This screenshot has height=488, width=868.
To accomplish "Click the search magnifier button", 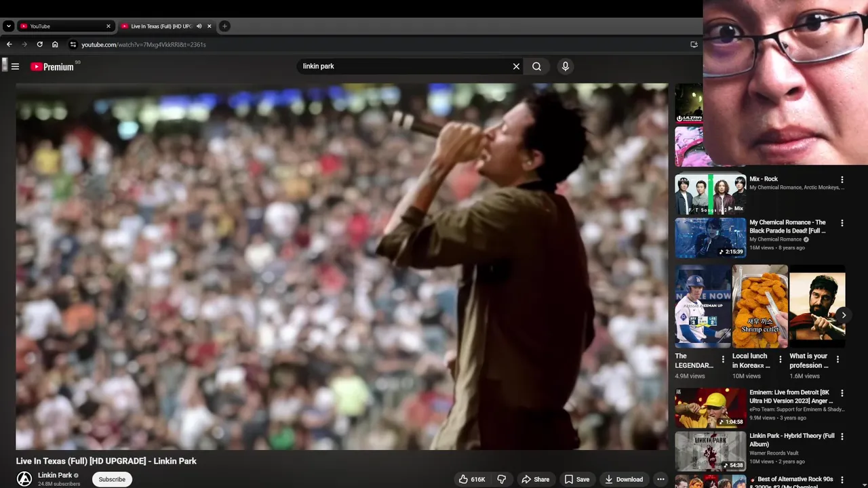I will pyautogui.click(x=536, y=66).
